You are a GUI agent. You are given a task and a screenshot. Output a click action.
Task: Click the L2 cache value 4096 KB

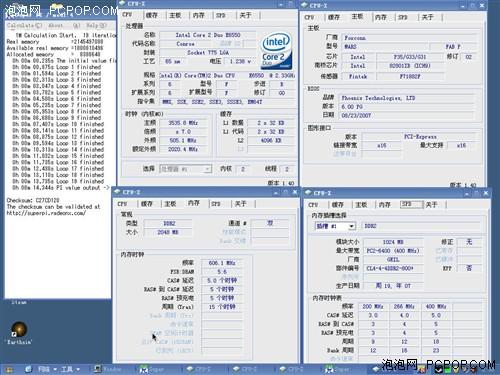271,140
